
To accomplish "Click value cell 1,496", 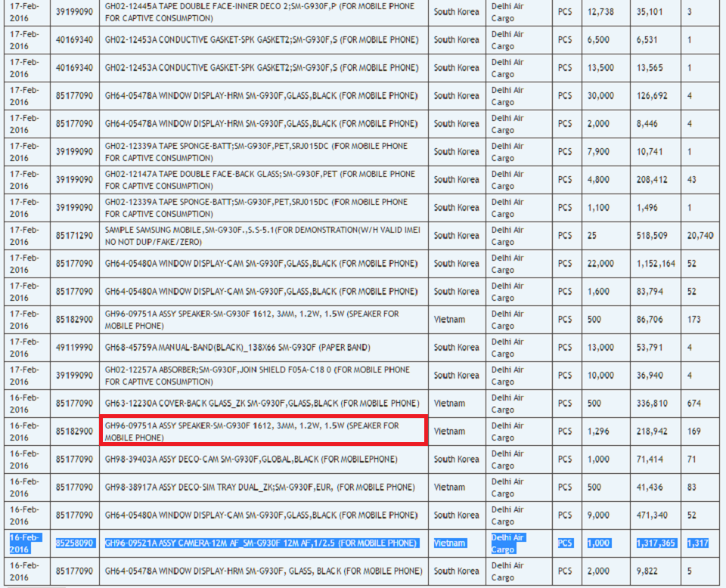I will [x=655, y=208].
